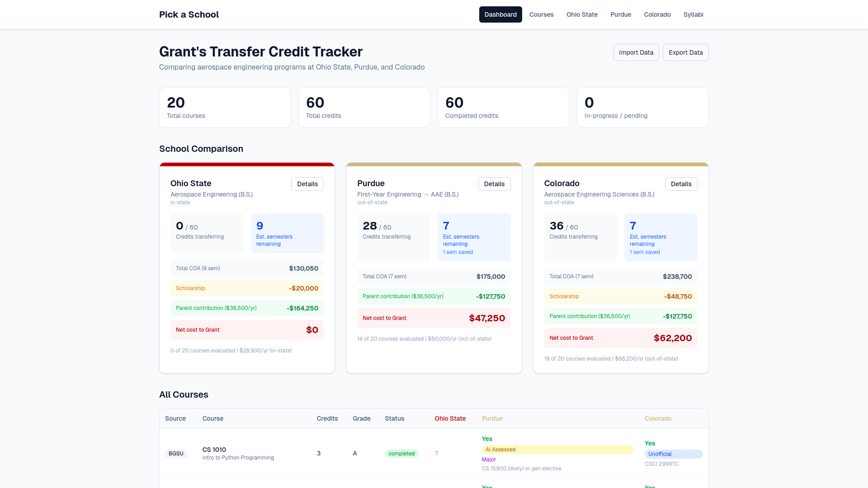Select the CS 1010 course name
Screen dimensions: 868x488
(214, 450)
